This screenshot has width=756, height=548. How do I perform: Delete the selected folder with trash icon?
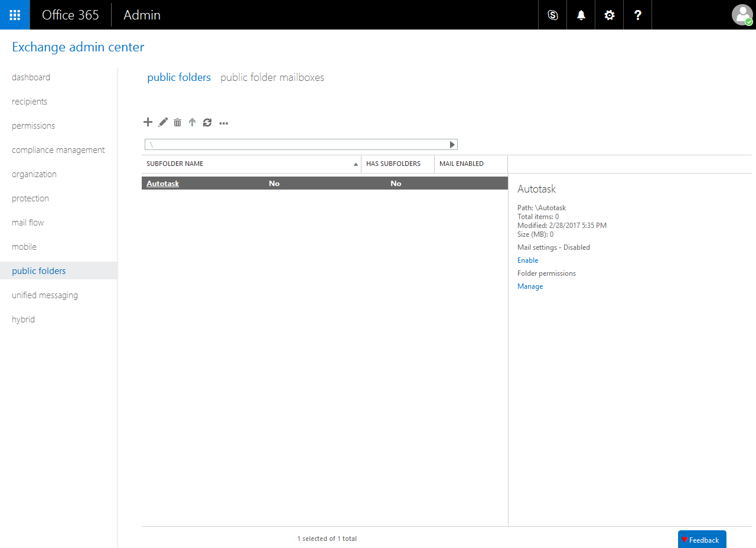pos(177,122)
